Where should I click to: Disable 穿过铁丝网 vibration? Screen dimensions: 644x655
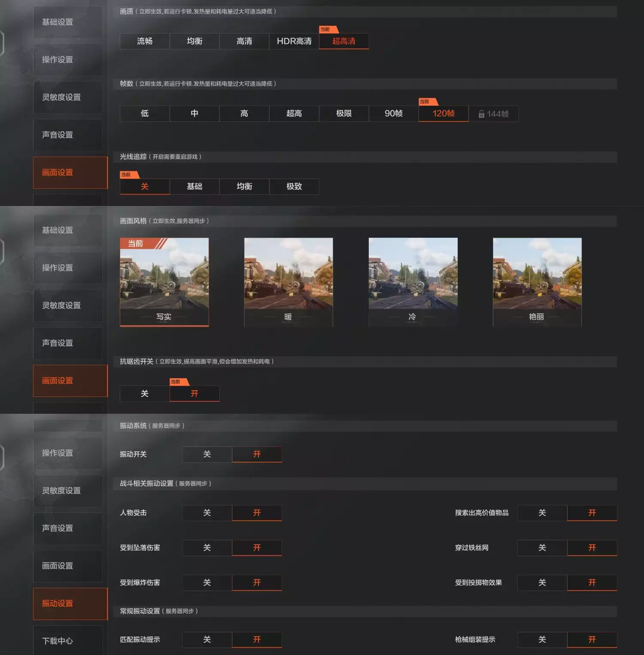coord(542,548)
